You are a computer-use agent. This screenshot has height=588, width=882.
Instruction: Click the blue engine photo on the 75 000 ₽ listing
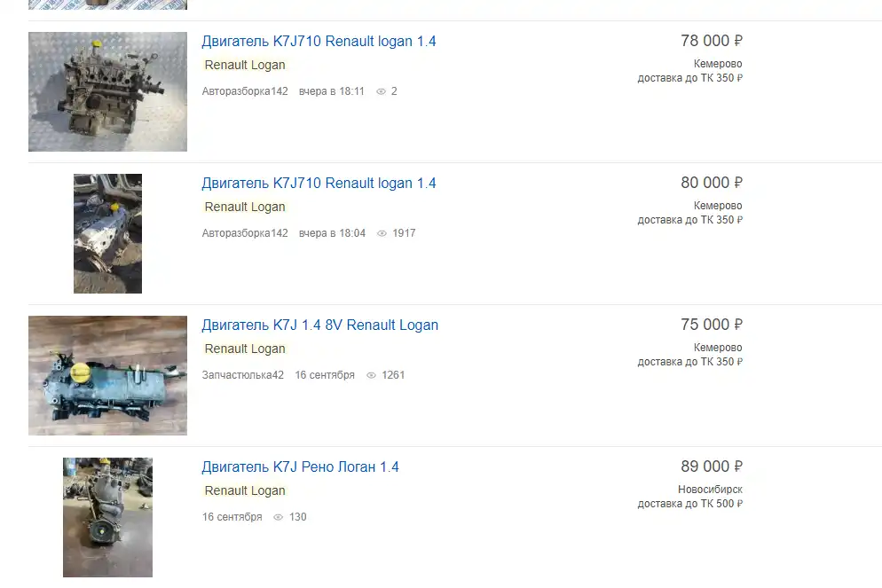[107, 375]
